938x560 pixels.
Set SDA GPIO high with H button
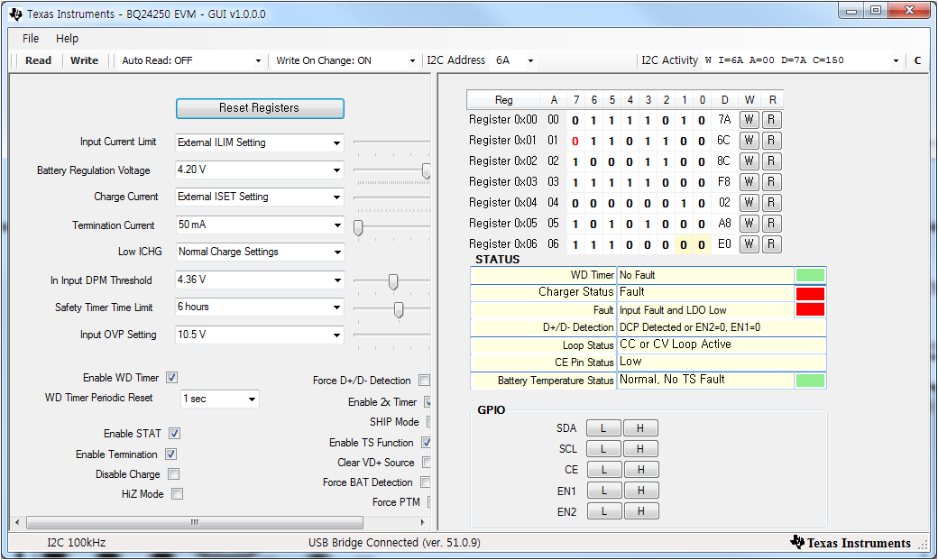(x=640, y=428)
